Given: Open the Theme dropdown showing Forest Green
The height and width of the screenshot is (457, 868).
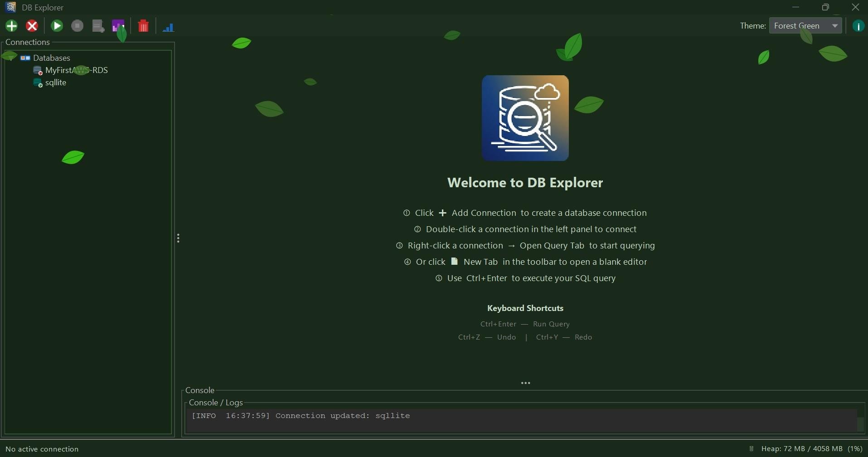Looking at the screenshot, I should [805, 26].
